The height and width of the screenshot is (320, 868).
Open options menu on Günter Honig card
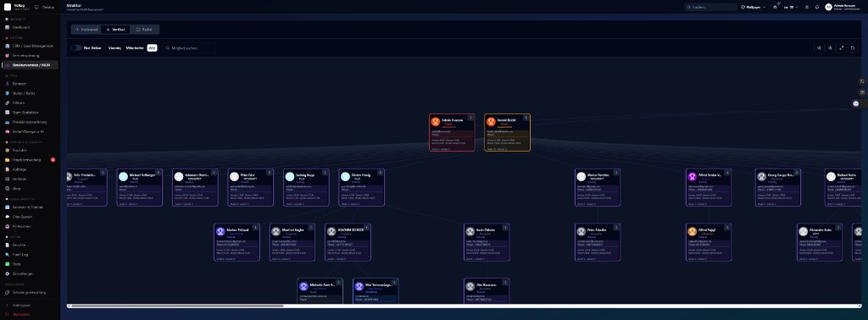tap(381, 172)
